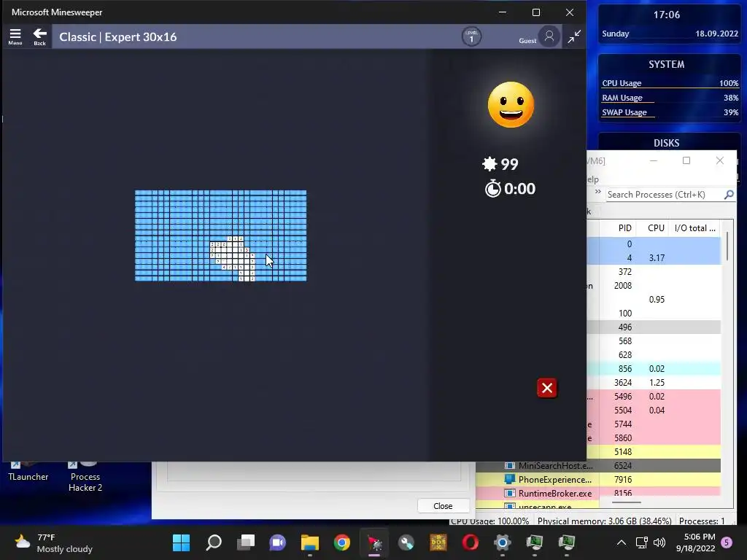
Task: Select the process row with PID 496
Action: click(654, 327)
